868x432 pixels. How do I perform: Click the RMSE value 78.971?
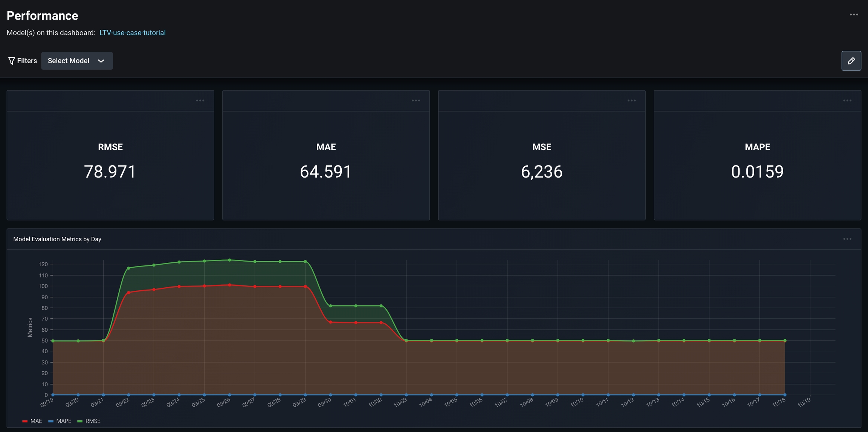[x=110, y=172]
